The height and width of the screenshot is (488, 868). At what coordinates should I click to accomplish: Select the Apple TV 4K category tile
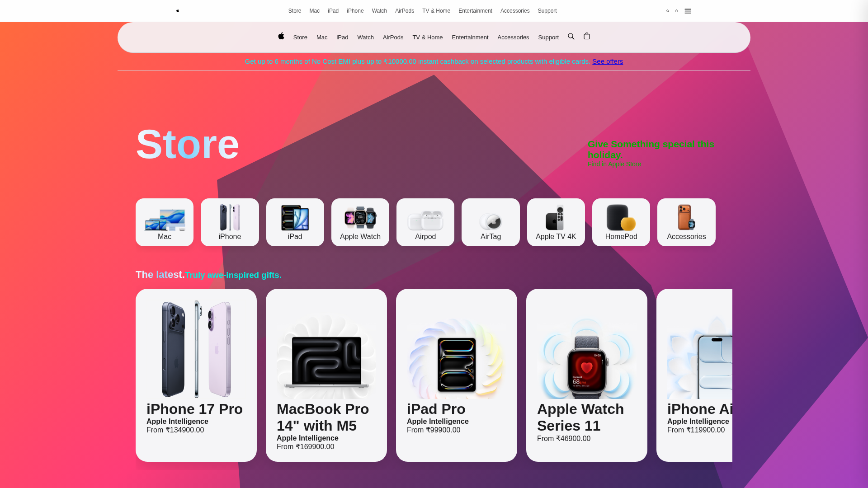point(556,222)
